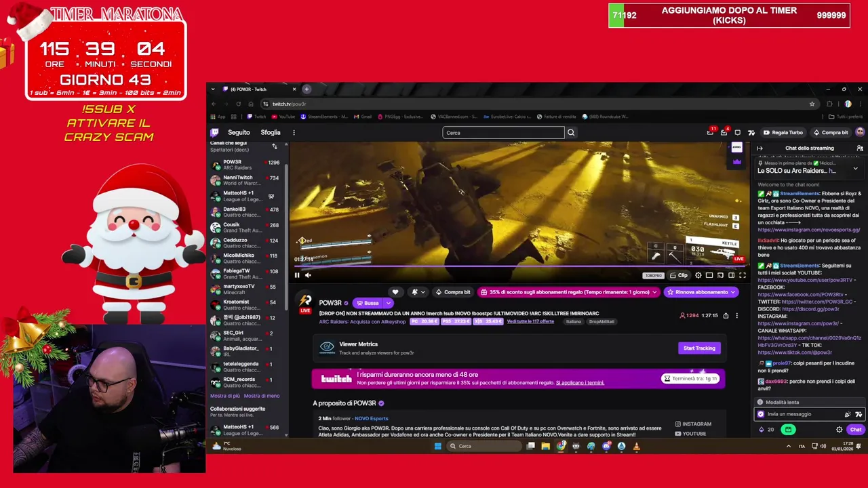Sort followed channels using the arrows icon
Screen dimensions: 868x488
pos(275,146)
